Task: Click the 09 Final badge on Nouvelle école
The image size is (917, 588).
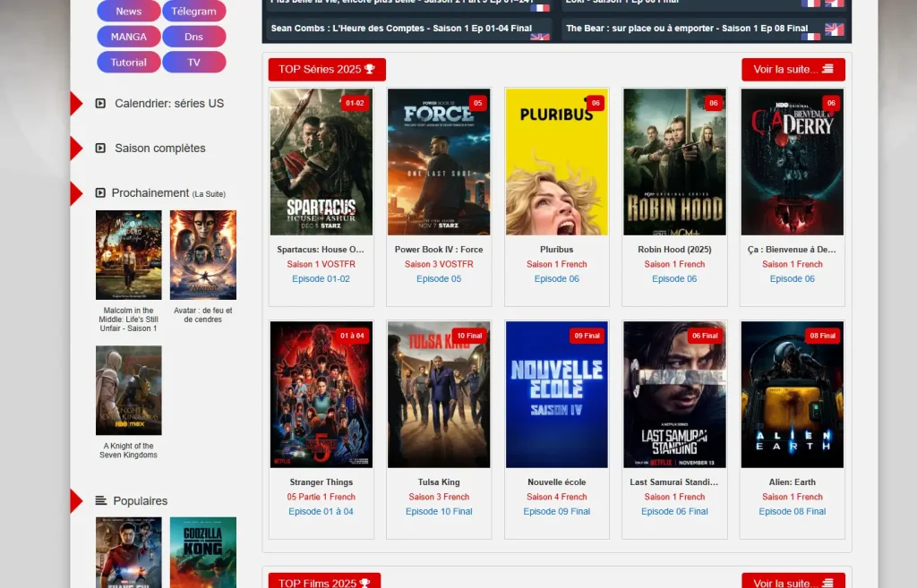Action: coord(587,336)
